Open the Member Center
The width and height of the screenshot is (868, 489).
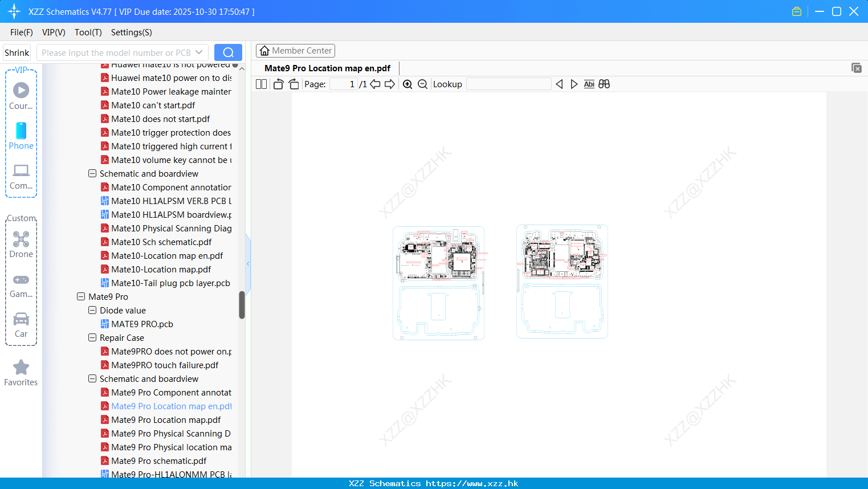[x=296, y=51]
